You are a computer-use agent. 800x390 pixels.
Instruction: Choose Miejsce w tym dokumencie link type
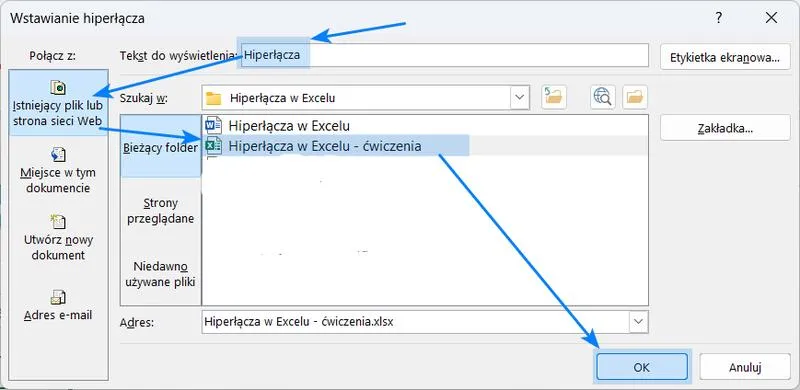[x=58, y=170]
